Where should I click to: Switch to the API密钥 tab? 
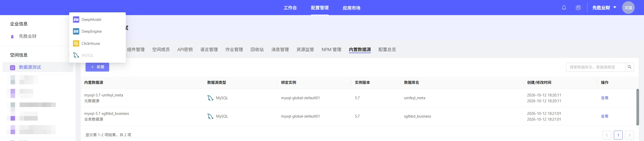point(185,50)
